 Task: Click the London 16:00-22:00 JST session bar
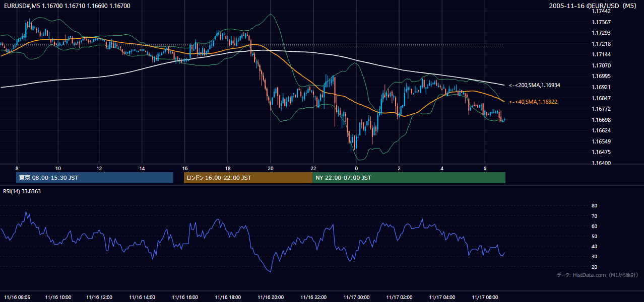point(248,178)
